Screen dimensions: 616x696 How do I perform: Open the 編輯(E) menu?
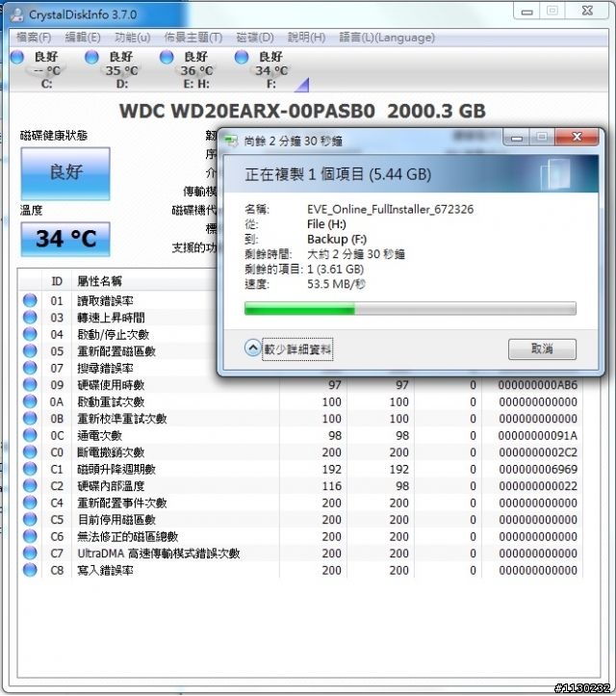pyautogui.click(x=83, y=38)
